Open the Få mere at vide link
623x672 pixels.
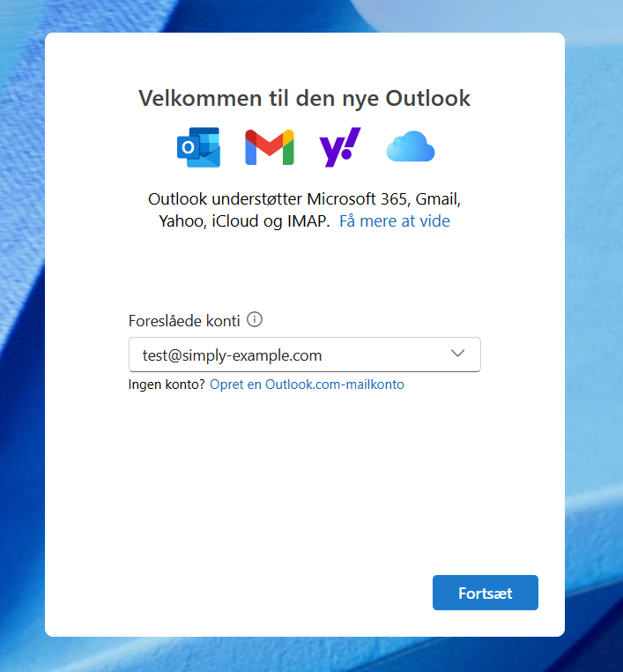point(395,221)
